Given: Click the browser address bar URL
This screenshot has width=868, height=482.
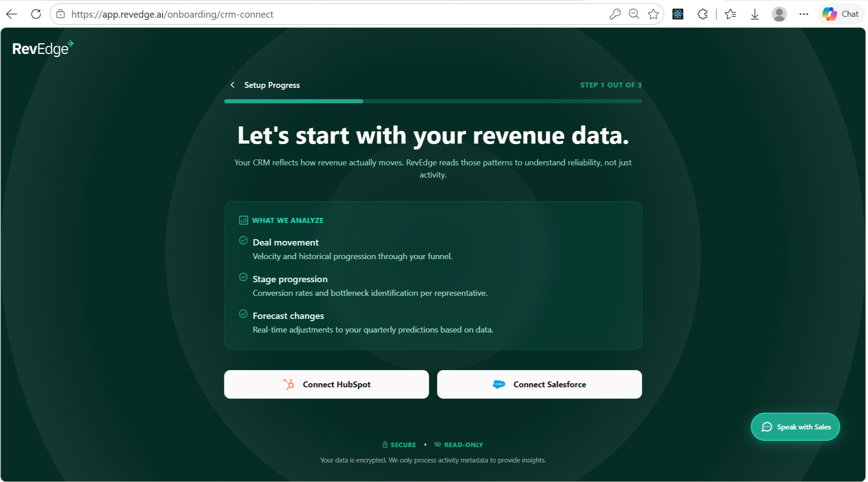Looking at the screenshot, I should [x=172, y=14].
